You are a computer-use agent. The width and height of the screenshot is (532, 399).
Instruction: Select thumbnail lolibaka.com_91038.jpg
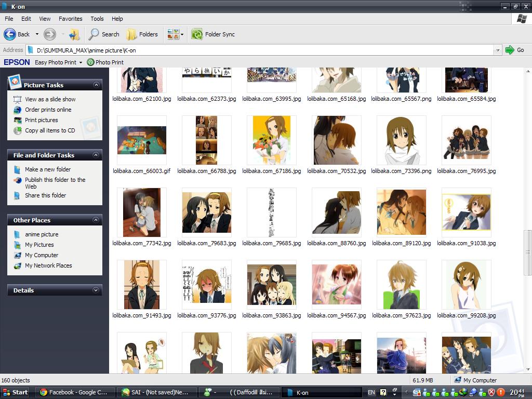pyautogui.click(x=467, y=212)
